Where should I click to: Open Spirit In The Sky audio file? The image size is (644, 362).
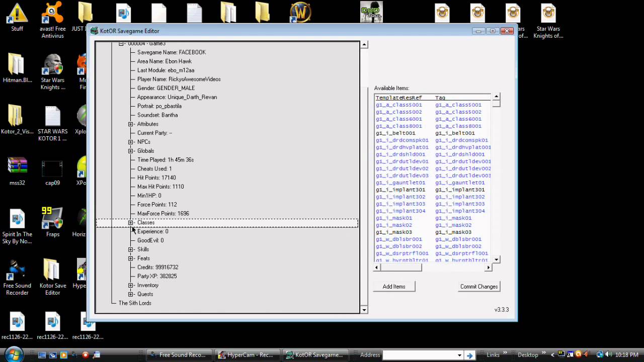[x=17, y=226]
